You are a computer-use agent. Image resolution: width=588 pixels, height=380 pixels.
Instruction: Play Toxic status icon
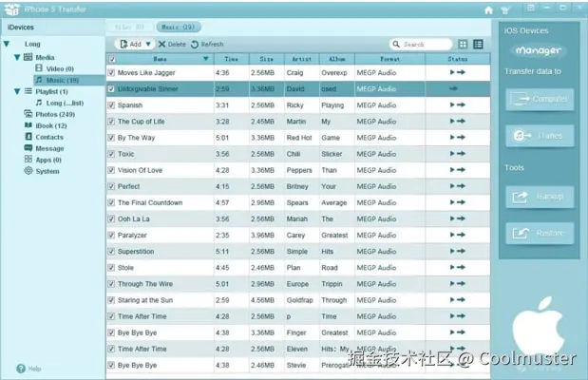452,154
